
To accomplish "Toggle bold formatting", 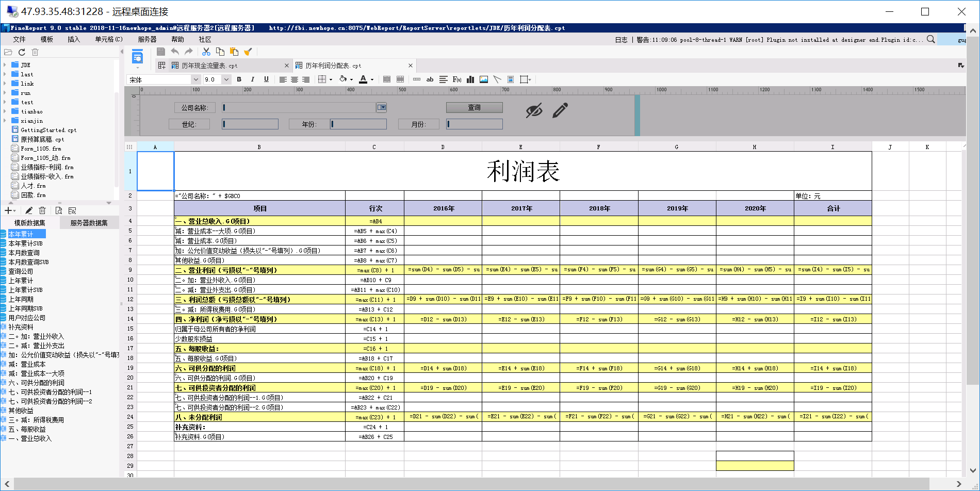I will pos(239,79).
